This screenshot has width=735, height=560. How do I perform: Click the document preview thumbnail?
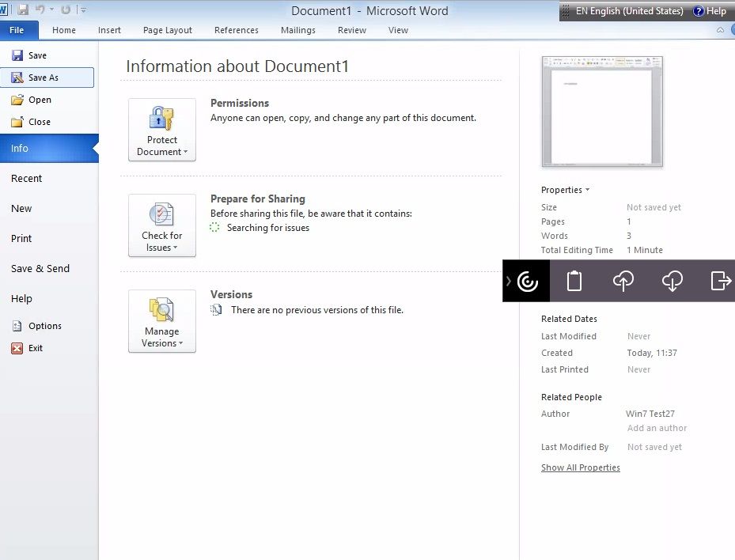pos(602,112)
